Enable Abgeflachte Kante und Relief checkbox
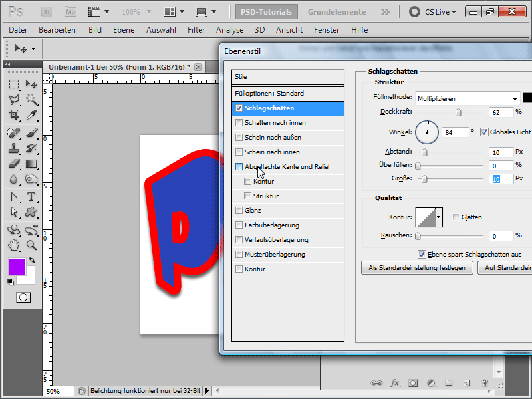532x399 pixels. pos(239,167)
